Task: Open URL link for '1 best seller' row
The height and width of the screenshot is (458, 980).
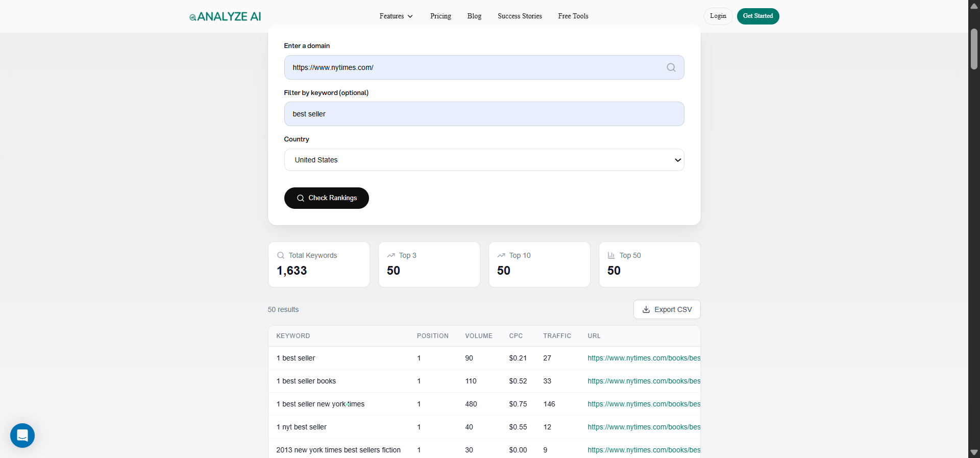Action: tap(644, 358)
